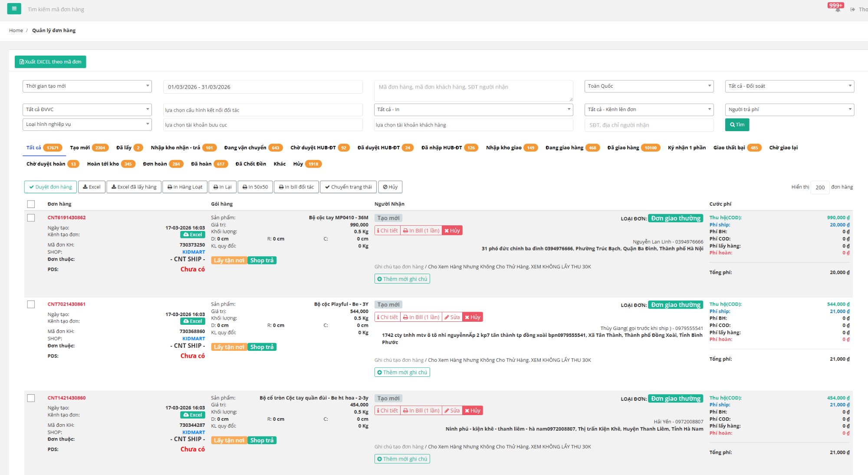The height and width of the screenshot is (475, 868).
Task: Check the box for order CNT6191430862
Action: pyautogui.click(x=31, y=218)
